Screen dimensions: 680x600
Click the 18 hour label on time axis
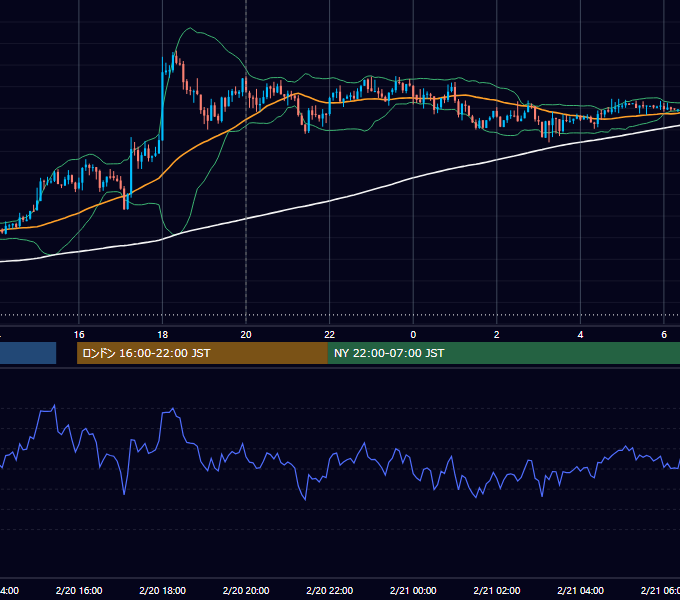click(163, 335)
